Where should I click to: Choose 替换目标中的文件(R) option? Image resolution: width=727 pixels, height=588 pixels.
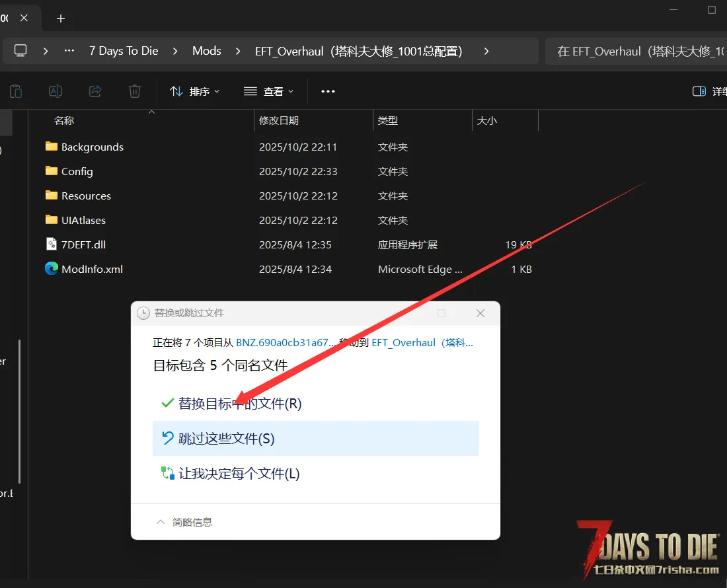pos(240,403)
